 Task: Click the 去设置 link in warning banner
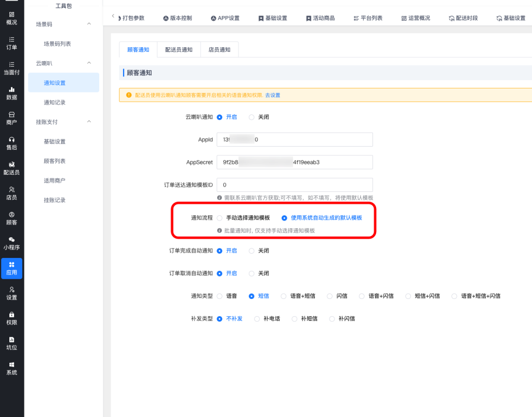coord(273,95)
